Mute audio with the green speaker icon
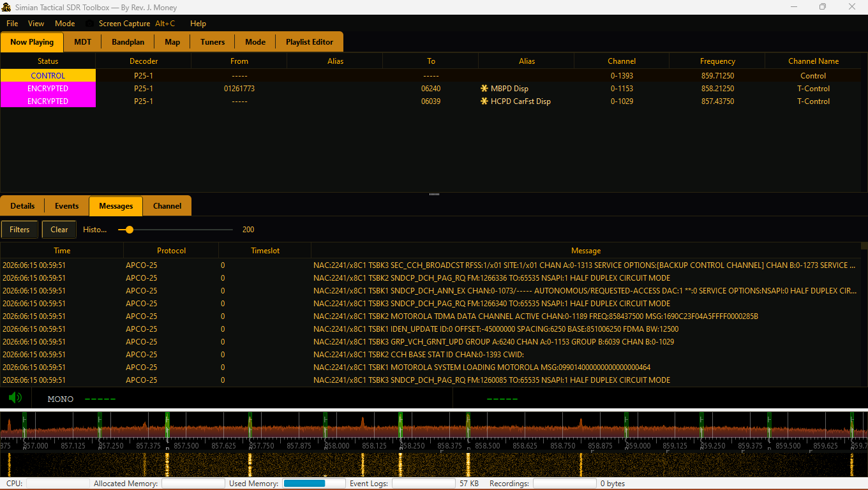The height and width of the screenshot is (490, 868). point(15,398)
